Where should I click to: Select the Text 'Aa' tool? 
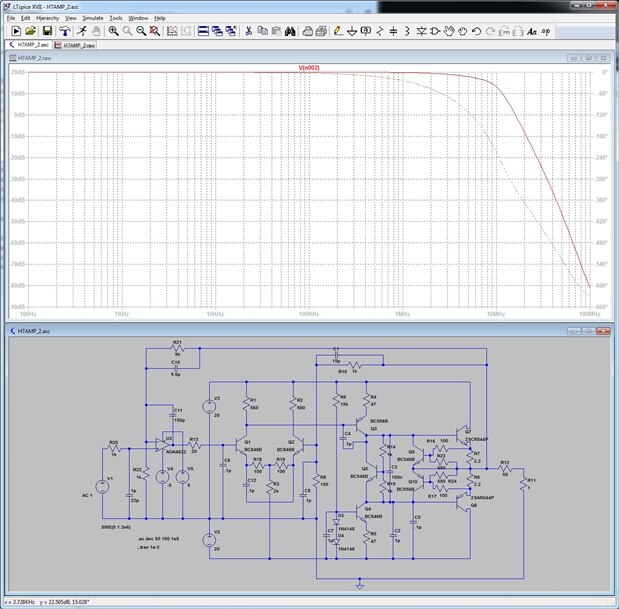coord(532,31)
